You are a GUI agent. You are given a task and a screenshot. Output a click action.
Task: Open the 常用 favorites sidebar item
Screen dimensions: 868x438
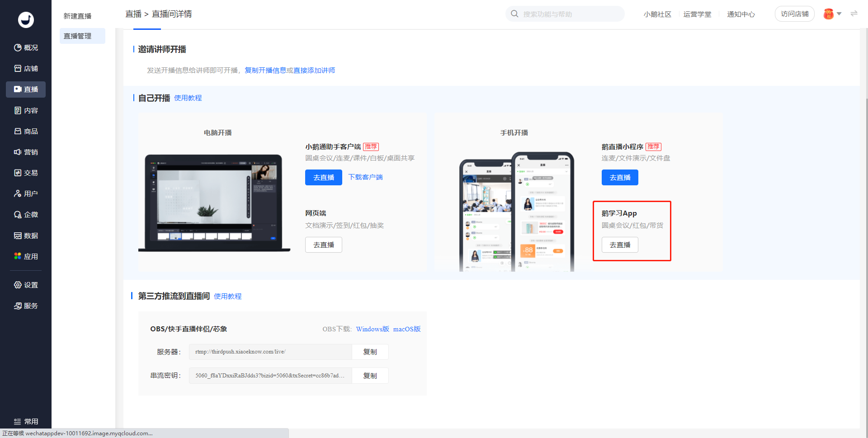coord(26,421)
